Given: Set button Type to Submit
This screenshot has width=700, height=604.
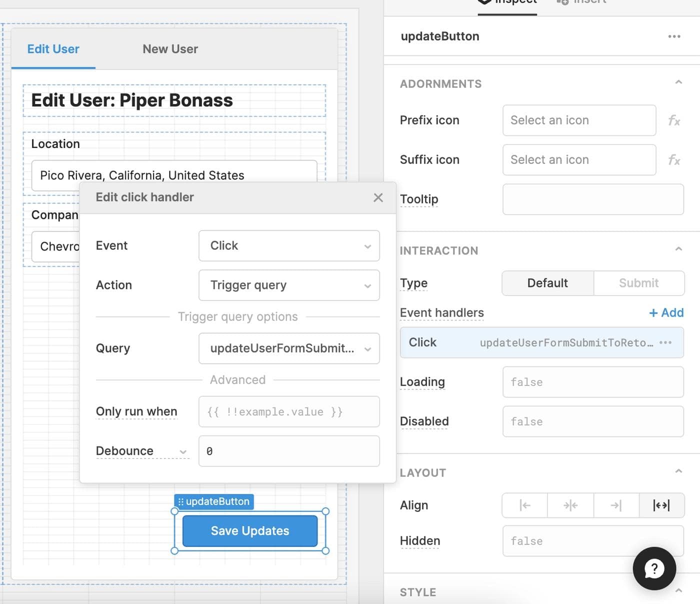Looking at the screenshot, I should click(638, 283).
